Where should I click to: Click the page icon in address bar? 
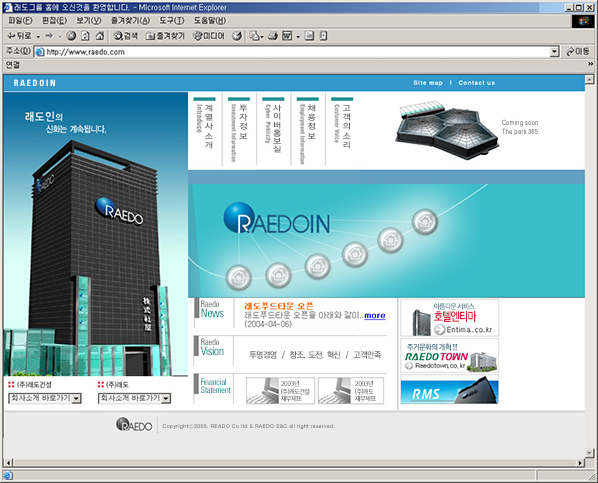point(39,52)
